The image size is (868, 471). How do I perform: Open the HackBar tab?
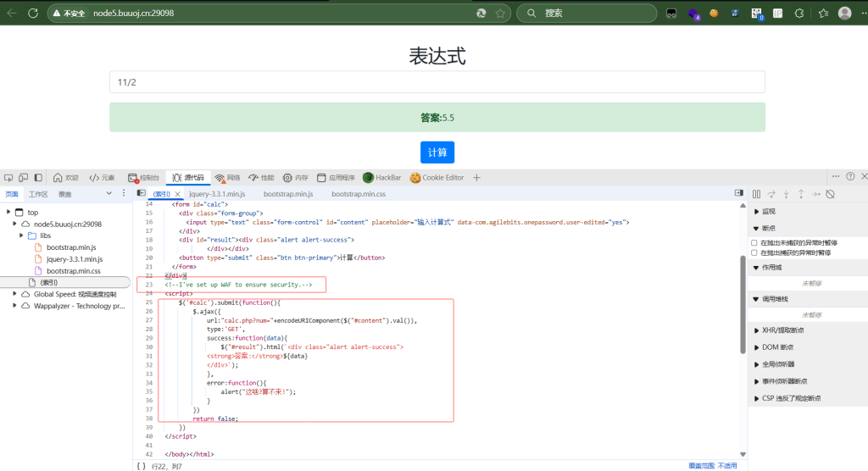(x=382, y=178)
